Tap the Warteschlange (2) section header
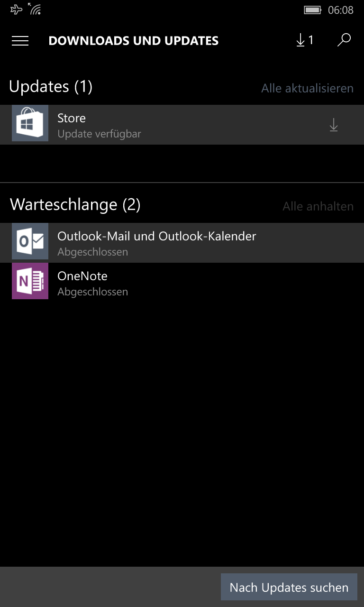The width and height of the screenshot is (364, 607). pos(75,204)
